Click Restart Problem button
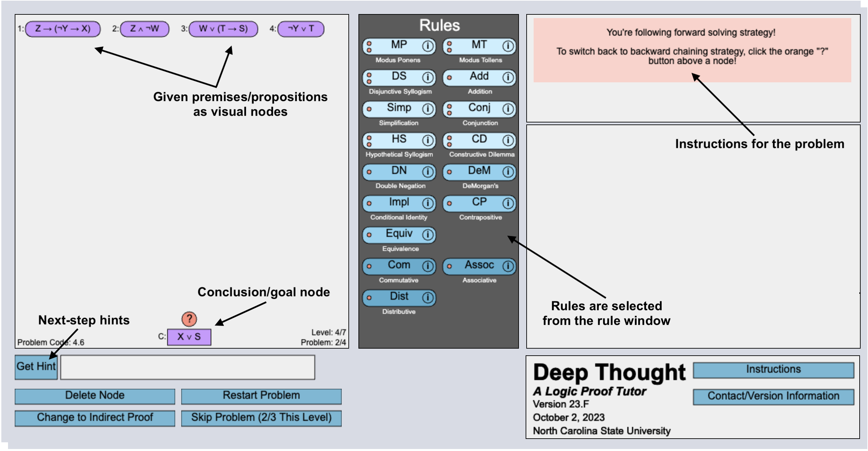868x451 pixels. (x=261, y=396)
